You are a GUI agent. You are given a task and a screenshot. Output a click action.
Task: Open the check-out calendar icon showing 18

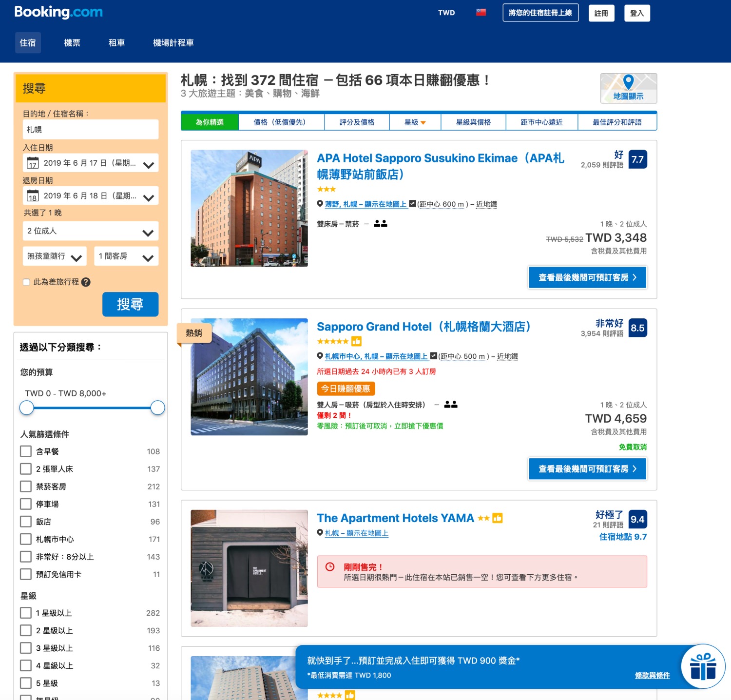[x=33, y=196]
